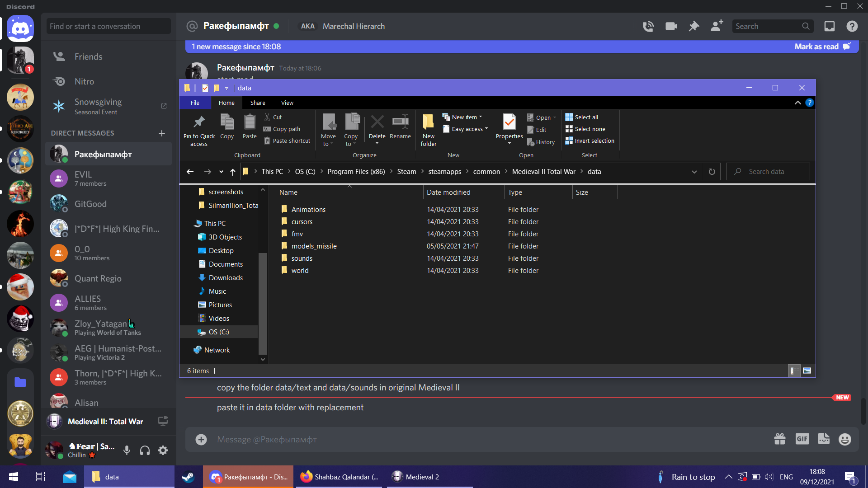This screenshot has height=488, width=868.
Task: Click Search data field in Explorer
Action: tap(768, 172)
